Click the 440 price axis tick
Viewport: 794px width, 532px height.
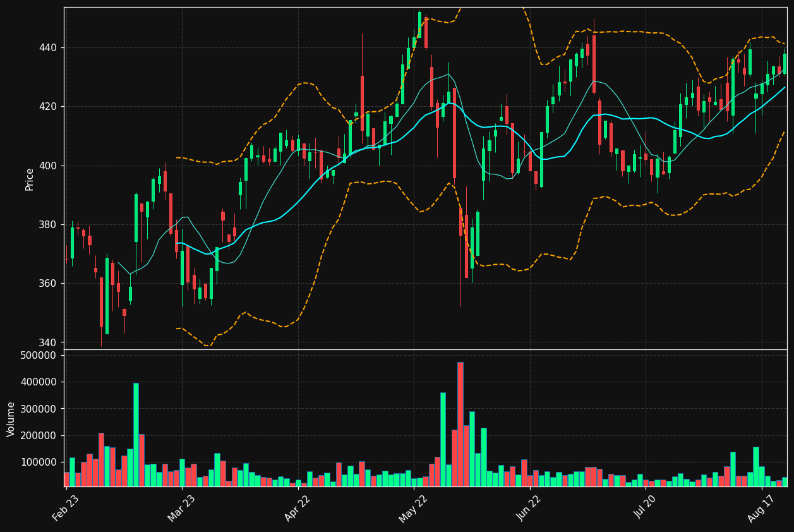[48, 48]
